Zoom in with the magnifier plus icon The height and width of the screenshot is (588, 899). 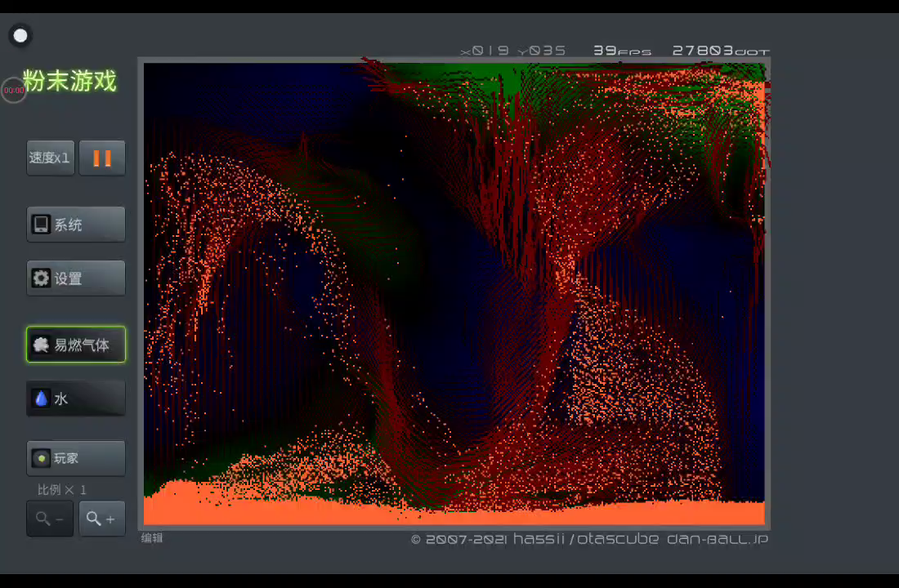coord(102,519)
